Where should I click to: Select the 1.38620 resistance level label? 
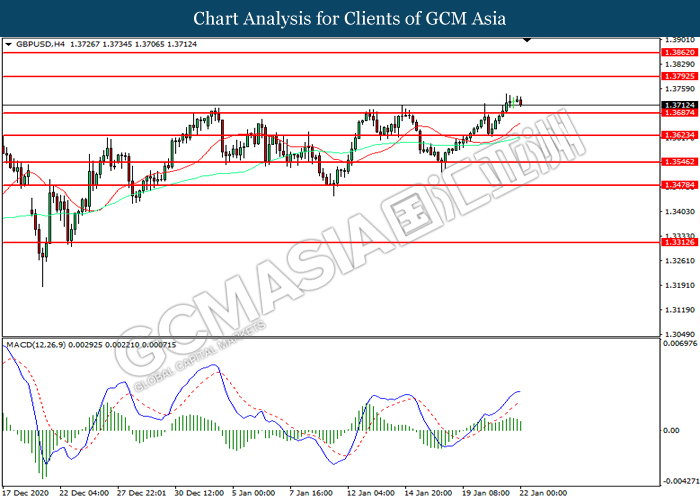click(x=679, y=53)
